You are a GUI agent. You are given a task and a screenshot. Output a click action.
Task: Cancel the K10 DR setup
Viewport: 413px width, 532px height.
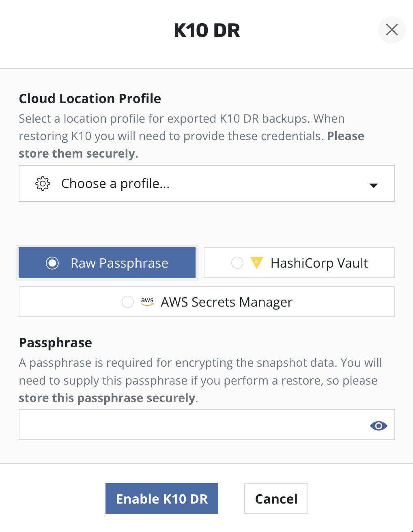click(x=276, y=499)
